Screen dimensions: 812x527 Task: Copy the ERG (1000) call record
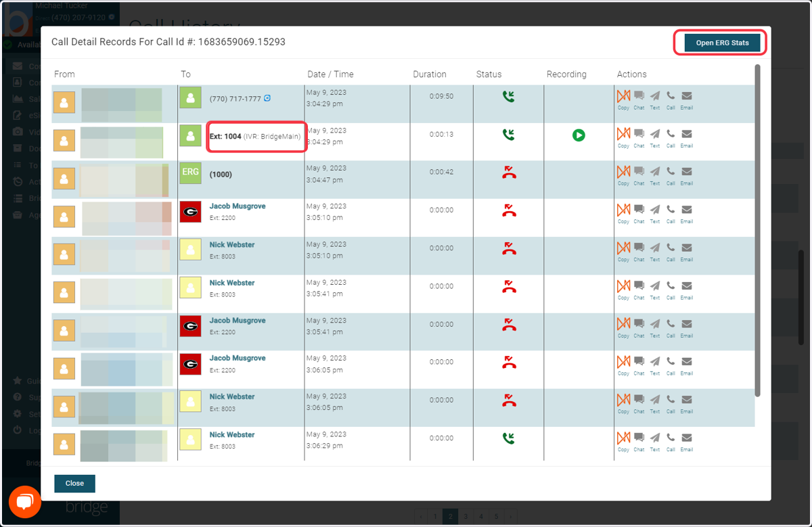[623, 175]
